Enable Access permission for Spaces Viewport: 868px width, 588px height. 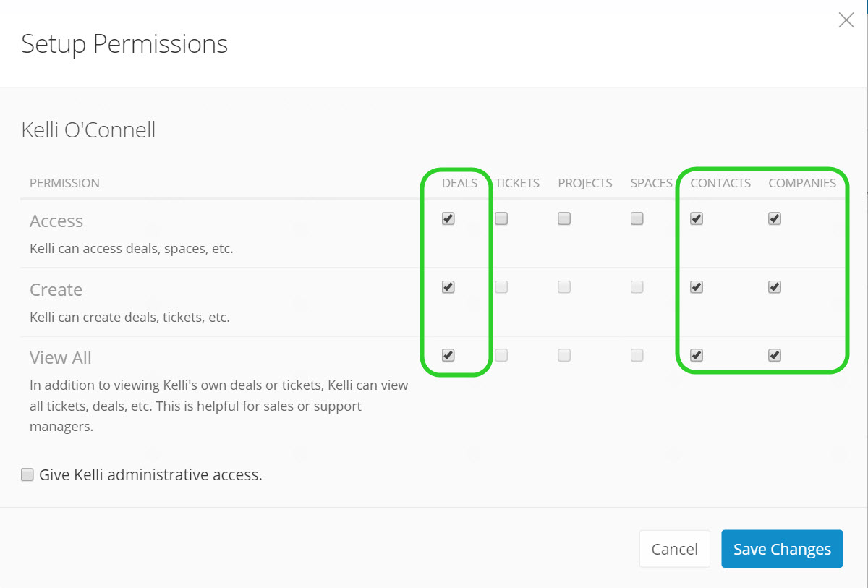click(x=637, y=218)
